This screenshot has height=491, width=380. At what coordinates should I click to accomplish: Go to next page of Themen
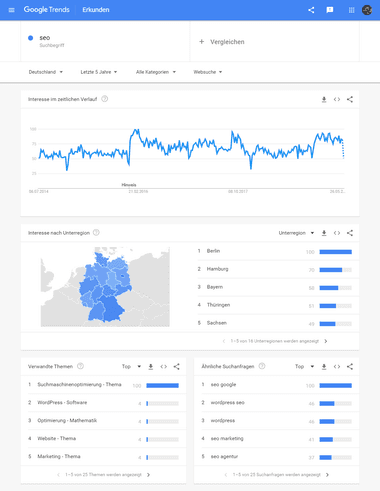pyautogui.click(x=149, y=475)
